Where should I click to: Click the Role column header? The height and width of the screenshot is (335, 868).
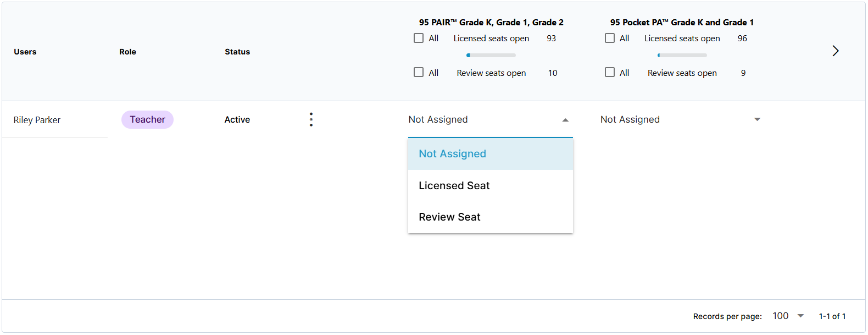point(127,52)
